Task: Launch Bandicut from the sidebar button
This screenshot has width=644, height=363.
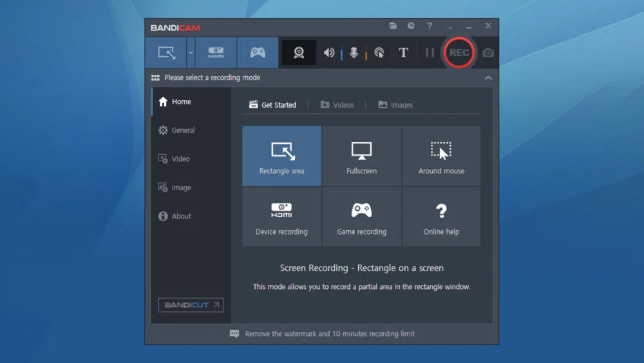Action: 191,305
